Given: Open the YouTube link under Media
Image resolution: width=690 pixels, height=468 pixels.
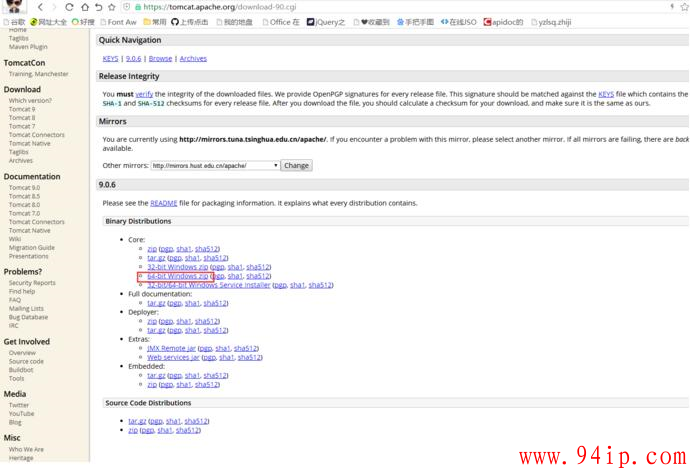Looking at the screenshot, I should coord(22,414).
